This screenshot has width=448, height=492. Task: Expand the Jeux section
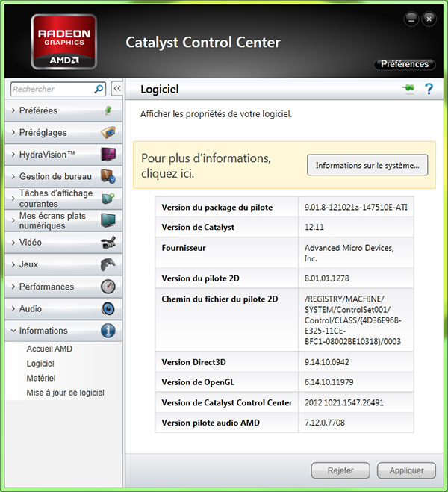click(x=13, y=264)
